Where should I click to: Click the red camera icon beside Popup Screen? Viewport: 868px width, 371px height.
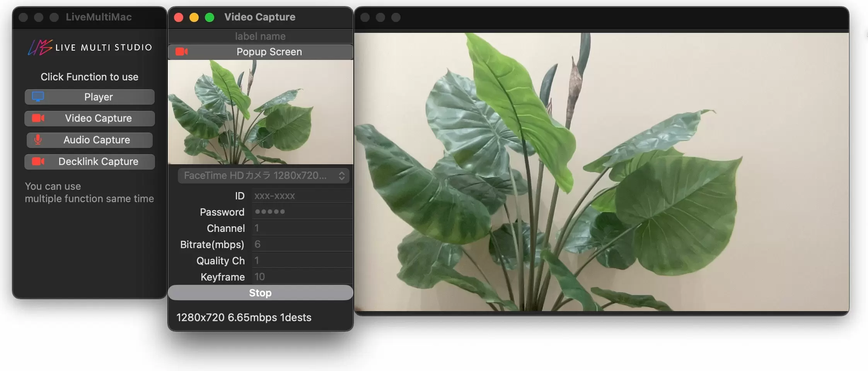(x=181, y=52)
